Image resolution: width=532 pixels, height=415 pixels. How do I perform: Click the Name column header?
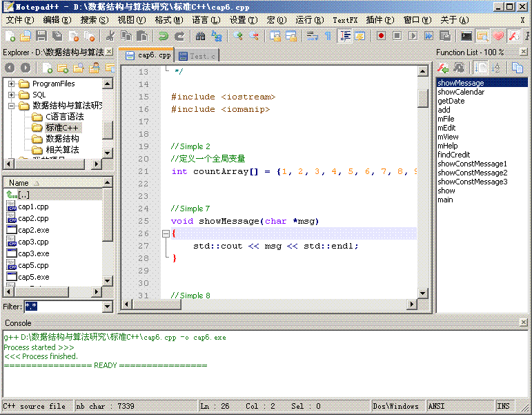pyautogui.click(x=53, y=183)
